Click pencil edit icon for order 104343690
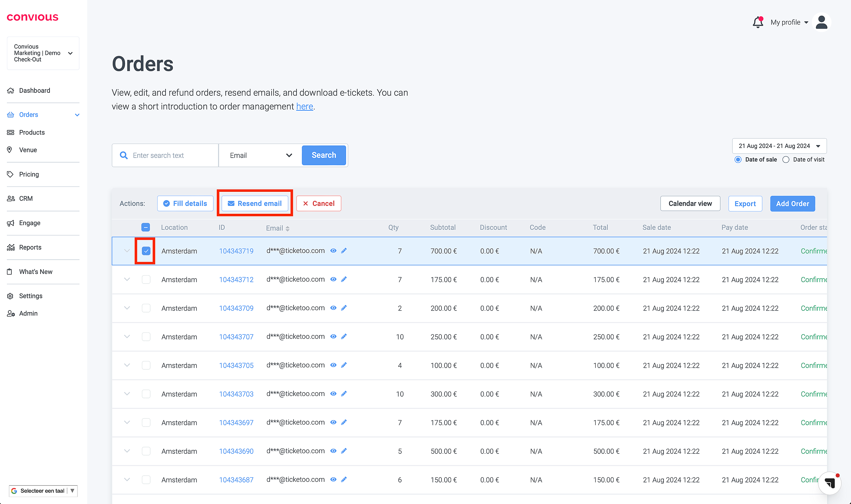Viewport: 851px width, 504px height. tap(344, 451)
